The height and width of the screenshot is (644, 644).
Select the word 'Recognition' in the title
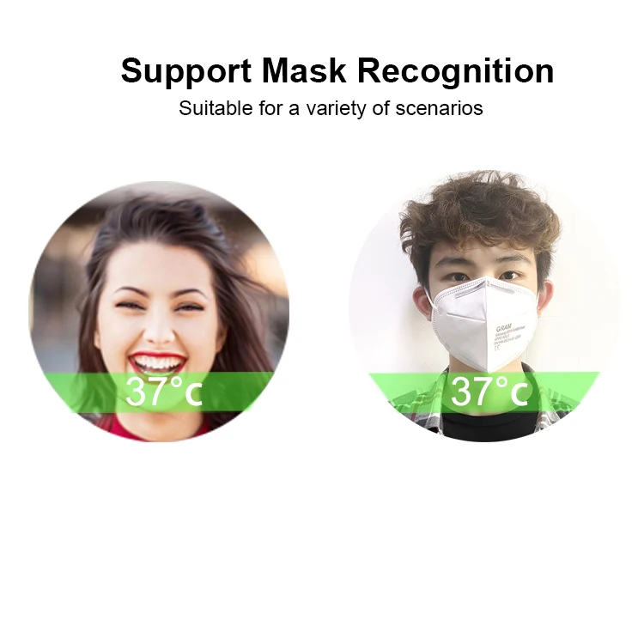(456, 71)
